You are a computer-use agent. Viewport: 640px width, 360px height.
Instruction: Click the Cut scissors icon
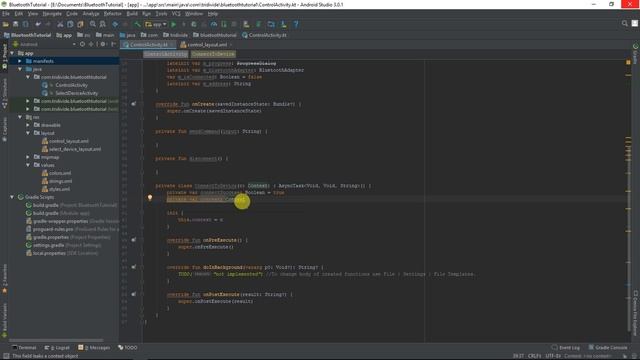pyautogui.click(x=60, y=24)
